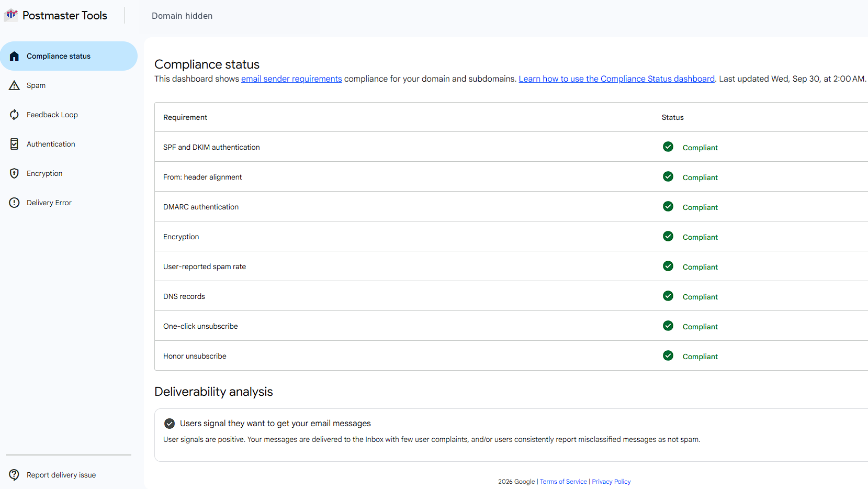Open Delivery Error page
The image size is (868, 489).
pyautogui.click(x=69, y=203)
